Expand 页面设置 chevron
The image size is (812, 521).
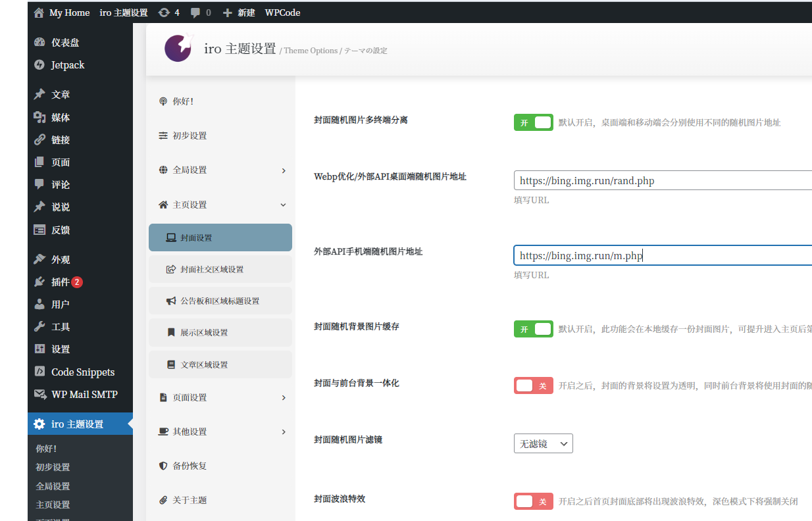click(x=284, y=398)
